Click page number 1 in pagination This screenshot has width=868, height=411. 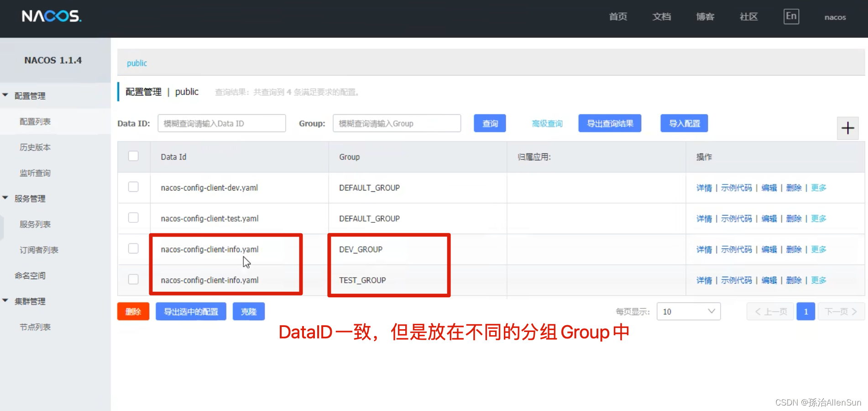(x=806, y=311)
